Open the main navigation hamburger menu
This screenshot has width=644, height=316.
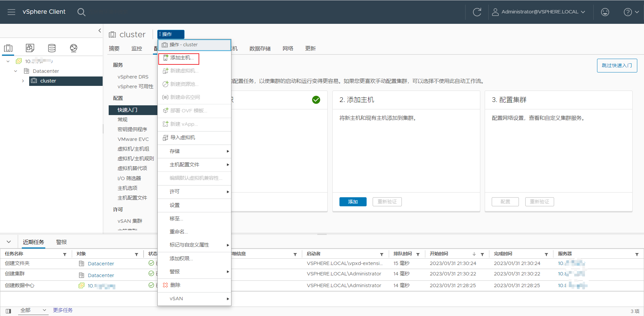pos(11,12)
